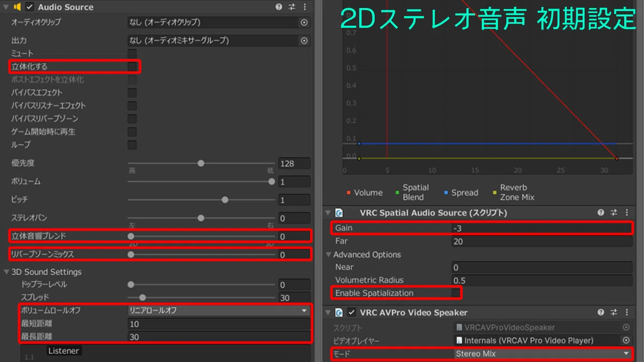Viewport: 644px width, 362px height.
Task: Adjust the 優先度 slider handle
Action: point(201,163)
